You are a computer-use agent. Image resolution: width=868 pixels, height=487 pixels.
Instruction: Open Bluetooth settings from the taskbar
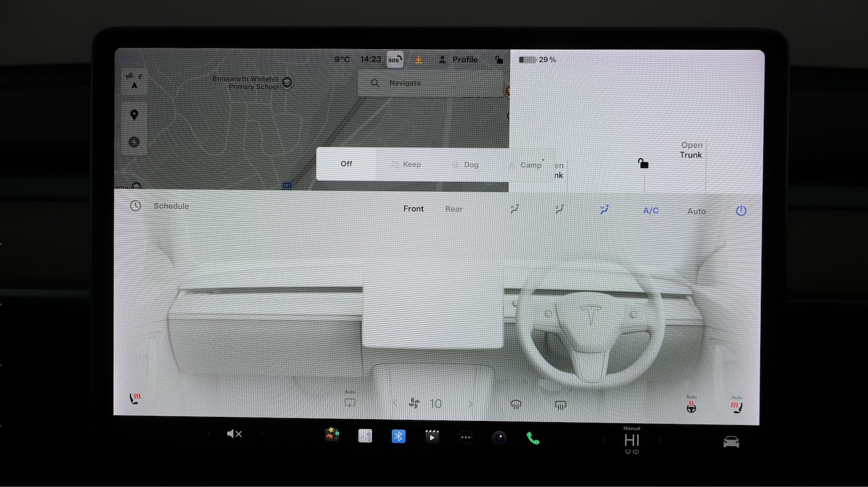[x=398, y=436]
